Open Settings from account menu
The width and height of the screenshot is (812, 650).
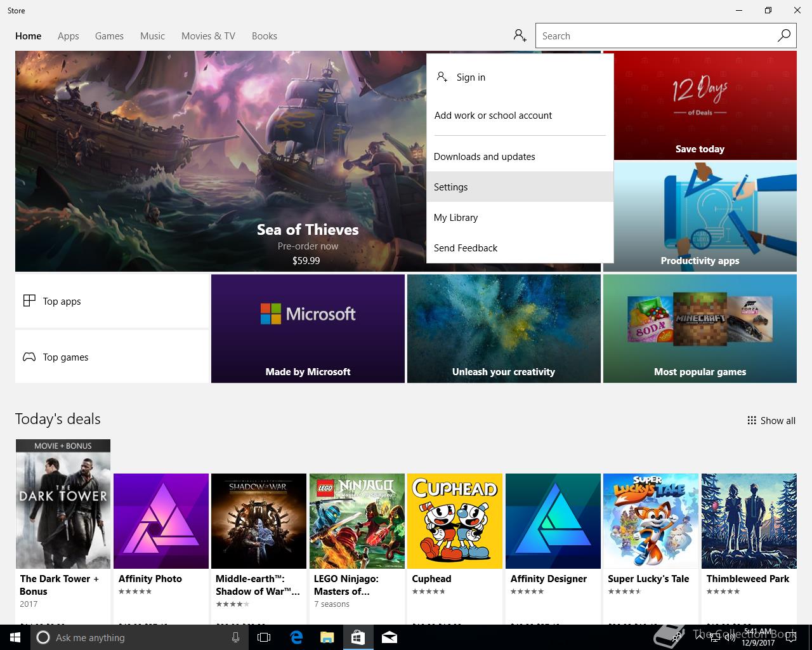(x=520, y=187)
